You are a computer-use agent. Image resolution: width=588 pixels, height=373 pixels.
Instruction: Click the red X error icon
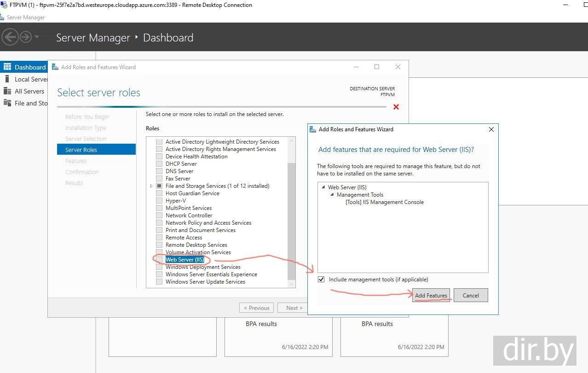click(396, 107)
